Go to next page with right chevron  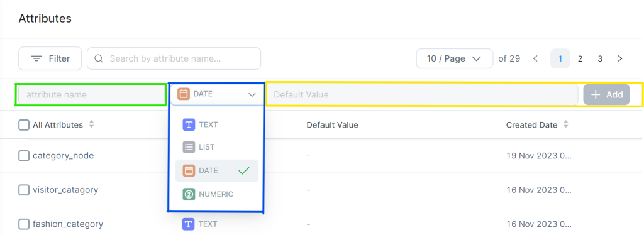click(620, 58)
